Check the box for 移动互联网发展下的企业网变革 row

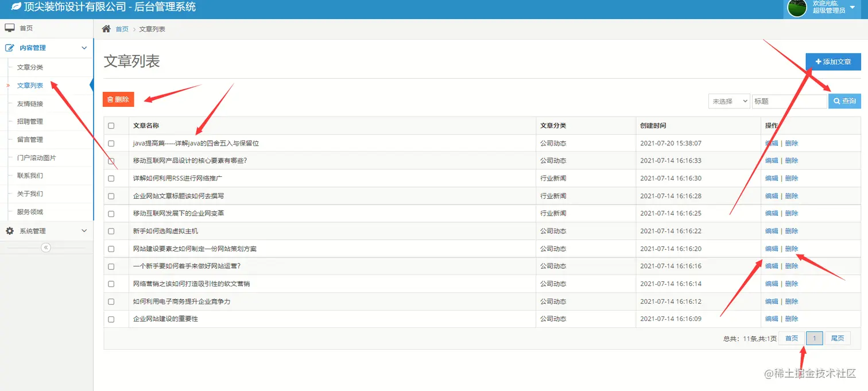click(x=111, y=214)
